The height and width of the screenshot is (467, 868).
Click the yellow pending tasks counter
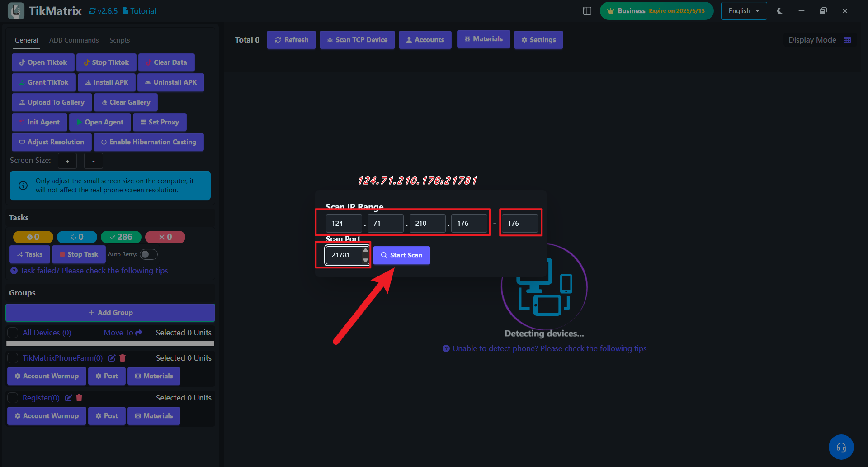(x=33, y=237)
